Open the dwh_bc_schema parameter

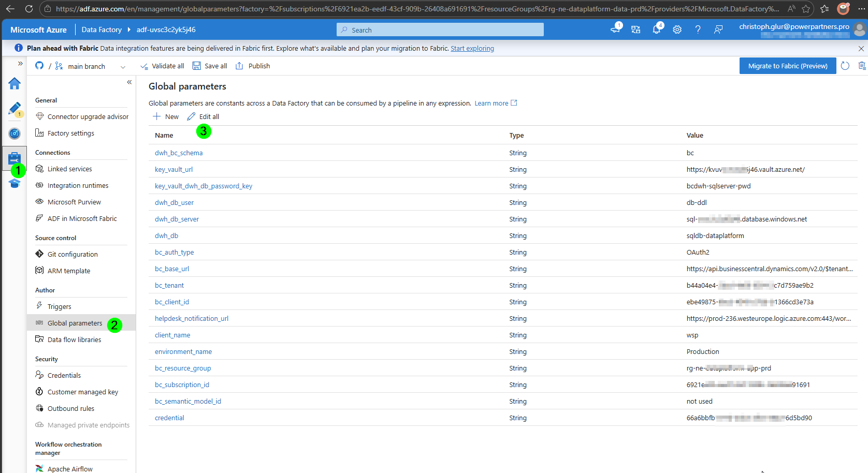tap(179, 153)
